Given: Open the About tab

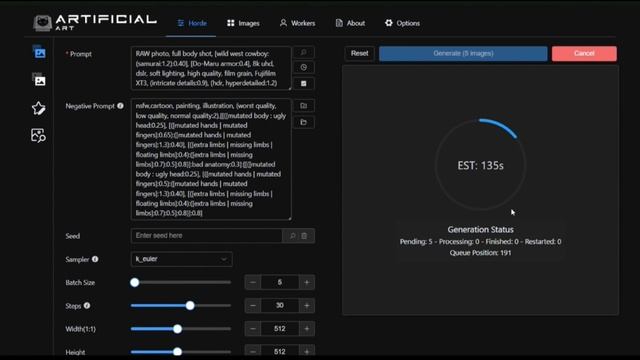Looking at the screenshot, I should pos(350,23).
